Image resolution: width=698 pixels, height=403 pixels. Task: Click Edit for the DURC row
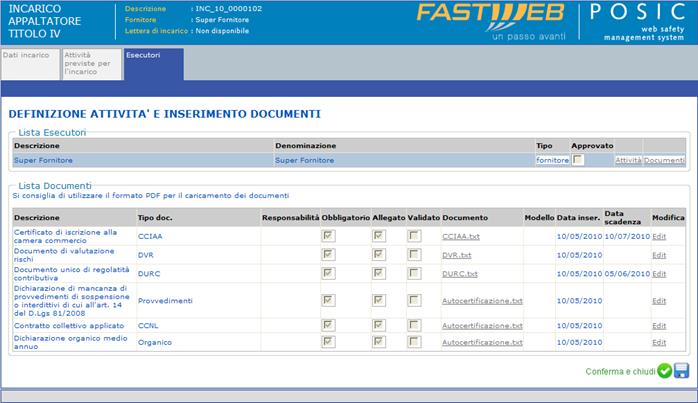(x=659, y=274)
